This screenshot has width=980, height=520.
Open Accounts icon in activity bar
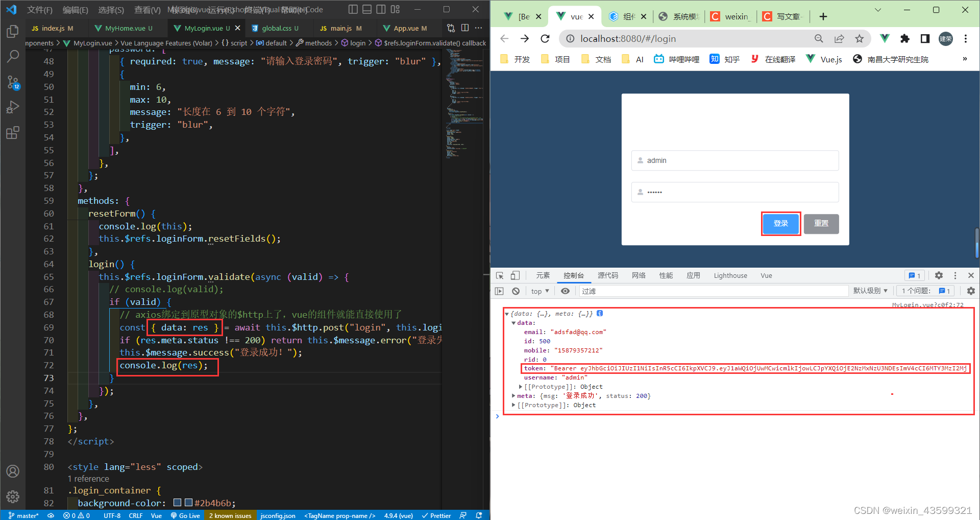tap(13, 471)
